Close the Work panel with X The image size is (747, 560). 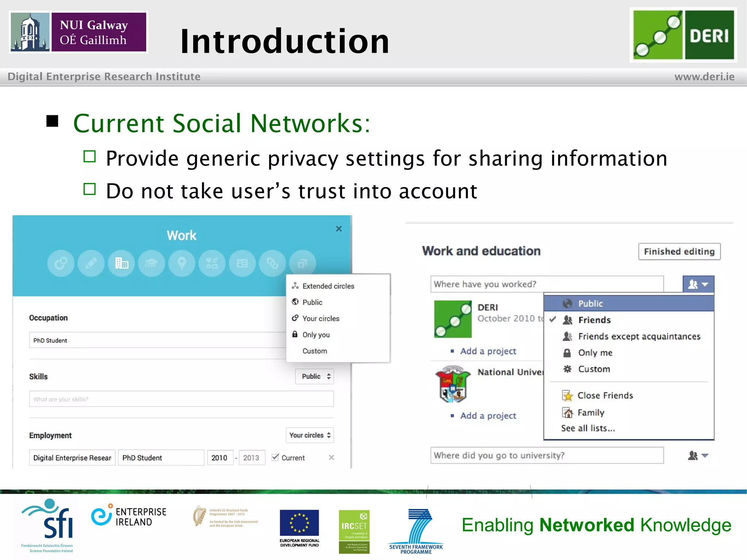(x=339, y=229)
